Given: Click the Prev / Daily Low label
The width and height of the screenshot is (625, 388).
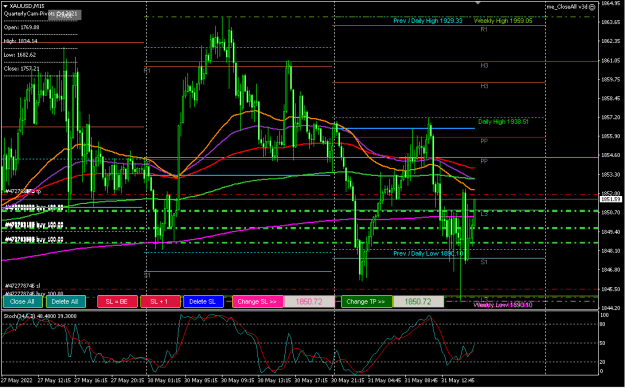Looking at the screenshot, I should pos(428,254).
